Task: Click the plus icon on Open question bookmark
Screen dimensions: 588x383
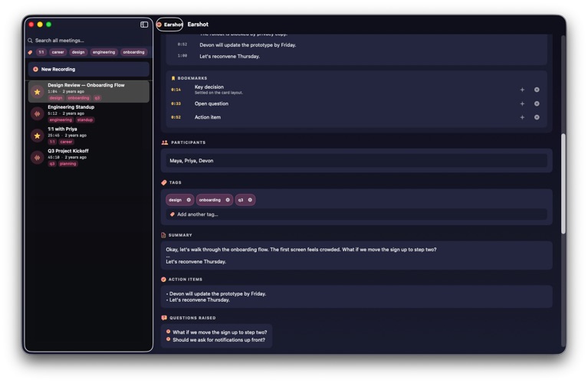Action: click(522, 103)
